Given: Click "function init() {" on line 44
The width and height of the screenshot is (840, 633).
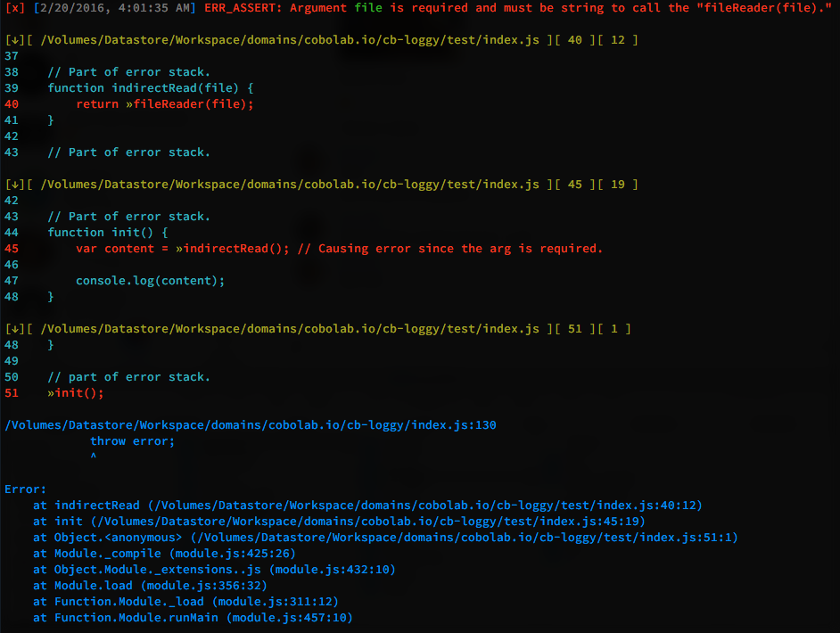Looking at the screenshot, I should click(108, 233).
